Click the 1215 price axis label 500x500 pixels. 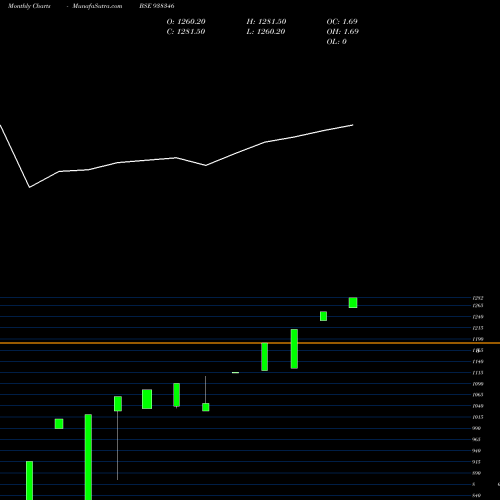[478, 328]
